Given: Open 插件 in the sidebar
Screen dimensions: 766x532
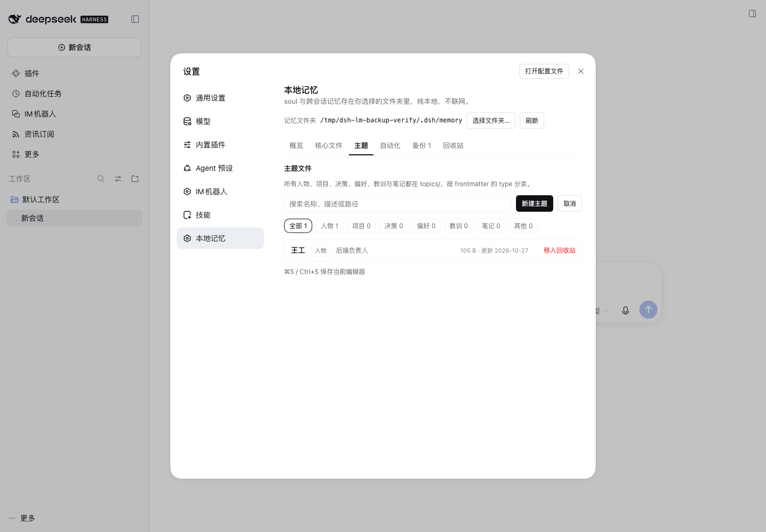Looking at the screenshot, I should [x=74, y=73].
